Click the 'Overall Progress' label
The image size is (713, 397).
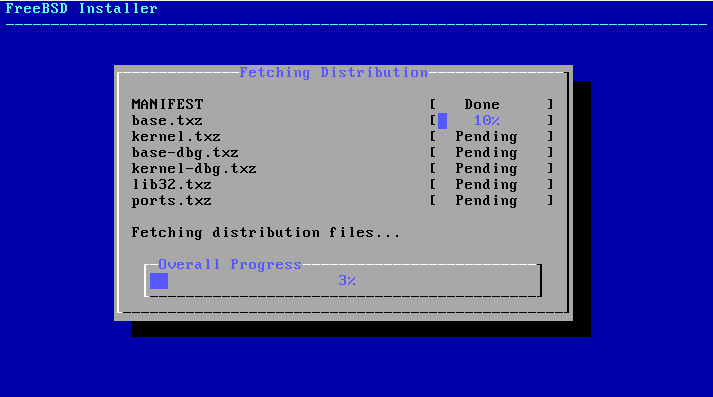230,264
